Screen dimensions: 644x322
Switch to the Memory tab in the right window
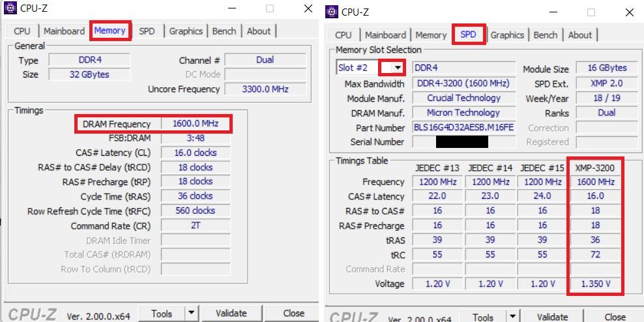pos(431,35)
